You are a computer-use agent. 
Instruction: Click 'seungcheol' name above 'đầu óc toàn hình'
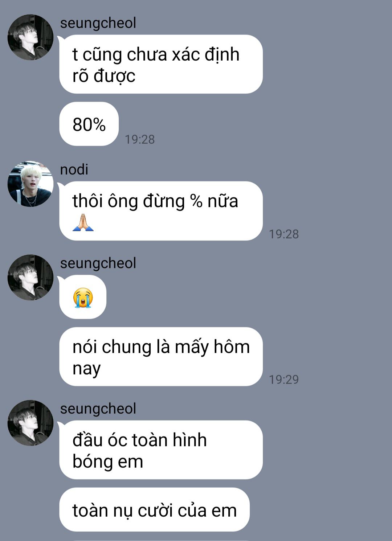point(98,409)
